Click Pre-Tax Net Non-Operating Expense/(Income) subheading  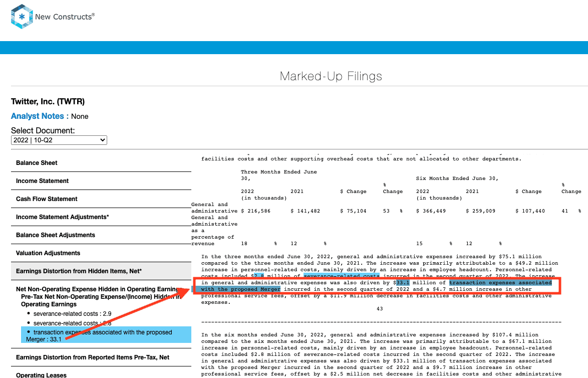point(101,300)
